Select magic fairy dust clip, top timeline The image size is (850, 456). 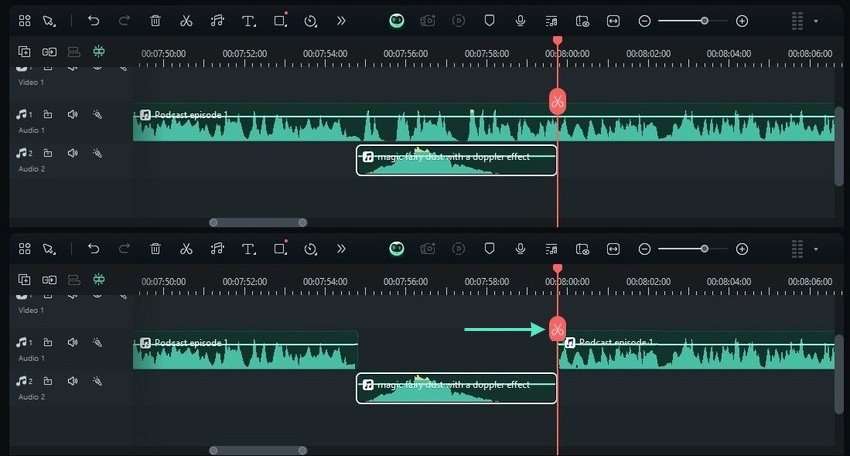(456, 160)
